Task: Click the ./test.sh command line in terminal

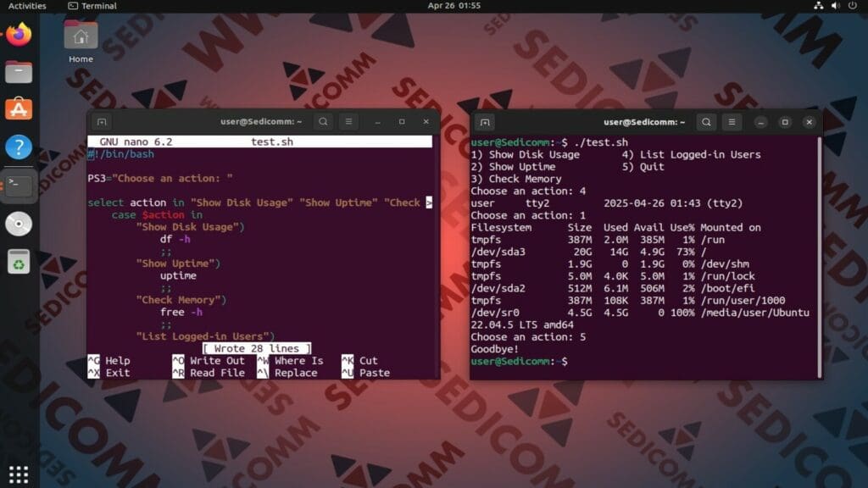Action: point(549,142)
